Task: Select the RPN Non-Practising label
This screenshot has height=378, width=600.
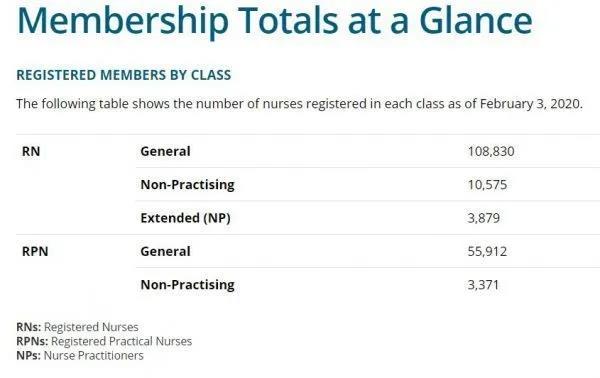Action: [188, 285]
